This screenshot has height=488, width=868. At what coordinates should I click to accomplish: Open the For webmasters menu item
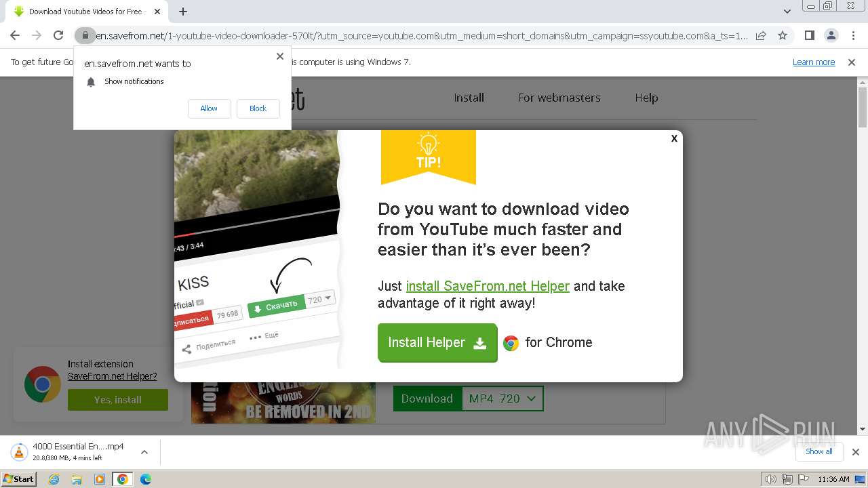click(559, 98)
